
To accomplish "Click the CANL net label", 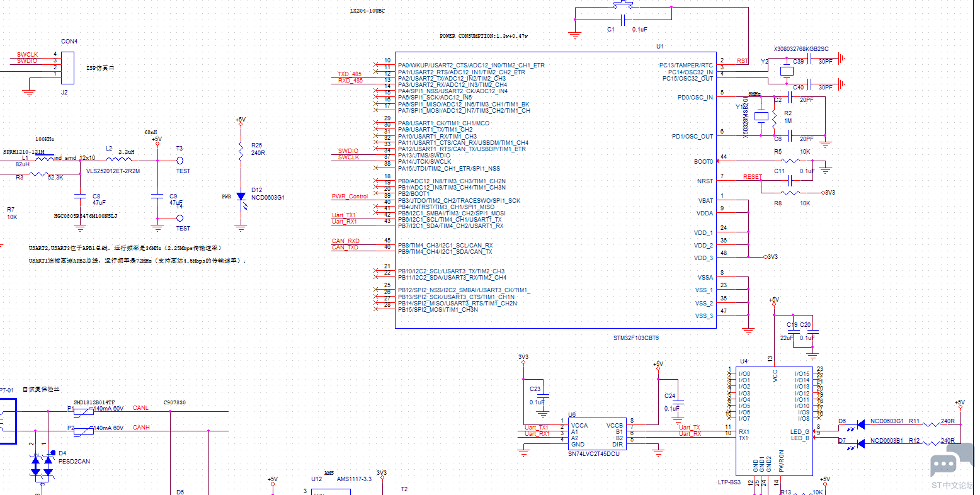I will pyautogui.click(x=141, y=408).
